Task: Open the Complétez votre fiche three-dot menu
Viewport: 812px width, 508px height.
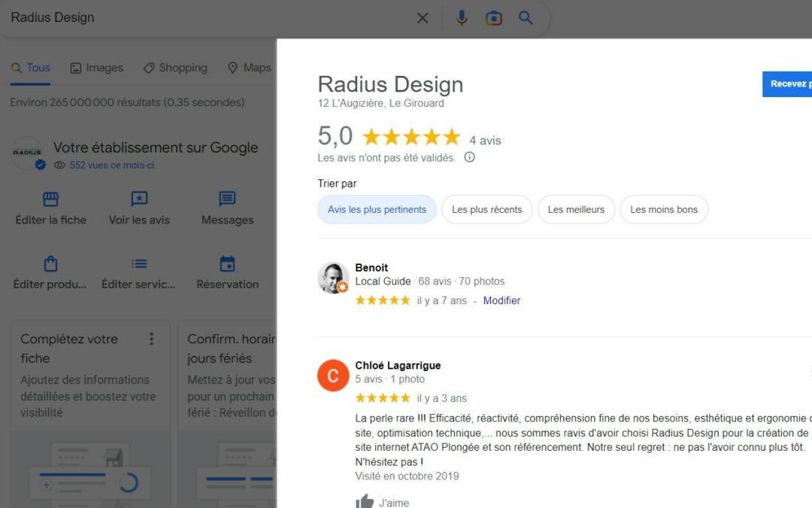Action: tap(151, 339)
